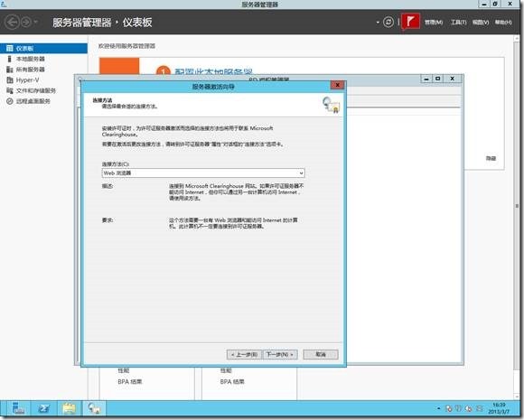Click the taskbar clock showing 2013/3/7
This screenshot has height=420, width=524.
click(499, 408)
